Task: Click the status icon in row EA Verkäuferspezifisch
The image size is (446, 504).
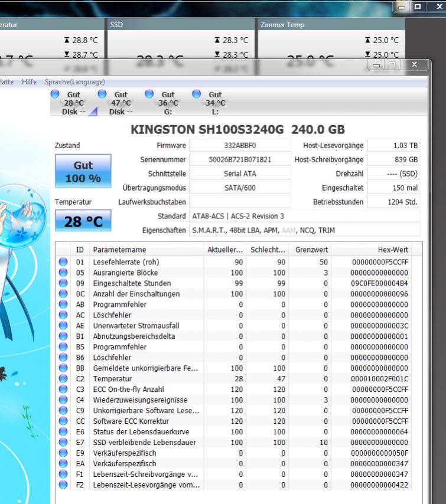Action: click(63, 463)
